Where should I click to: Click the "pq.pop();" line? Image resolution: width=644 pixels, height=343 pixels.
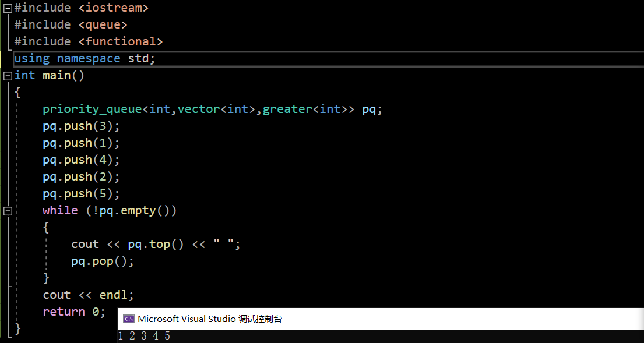point(103,261)
